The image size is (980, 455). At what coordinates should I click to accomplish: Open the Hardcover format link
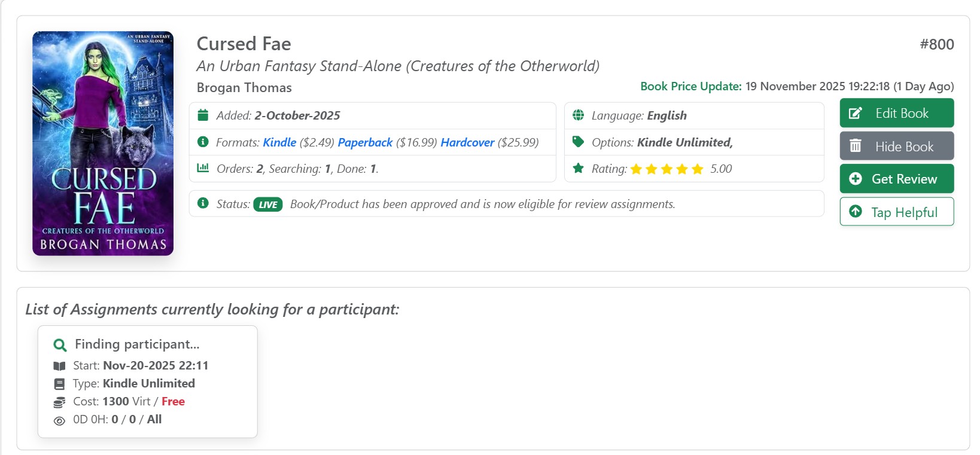pyautogui.click(x=467, y=142)
